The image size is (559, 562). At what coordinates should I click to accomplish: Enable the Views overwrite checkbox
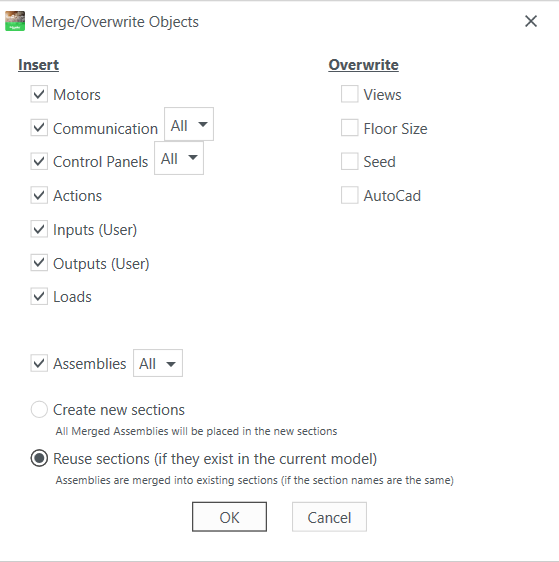[349, 94]
